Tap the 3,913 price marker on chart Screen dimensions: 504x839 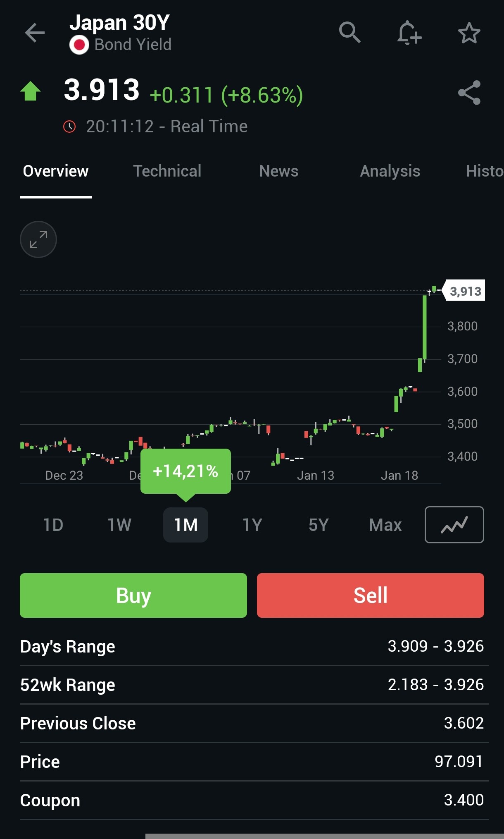pyautogui.click(x=465, y=291)
